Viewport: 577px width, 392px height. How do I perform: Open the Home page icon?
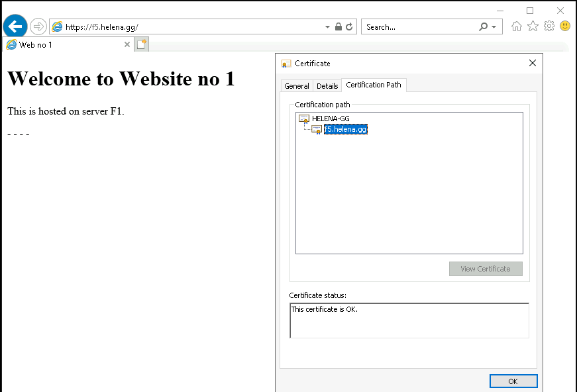pos(517,26)
